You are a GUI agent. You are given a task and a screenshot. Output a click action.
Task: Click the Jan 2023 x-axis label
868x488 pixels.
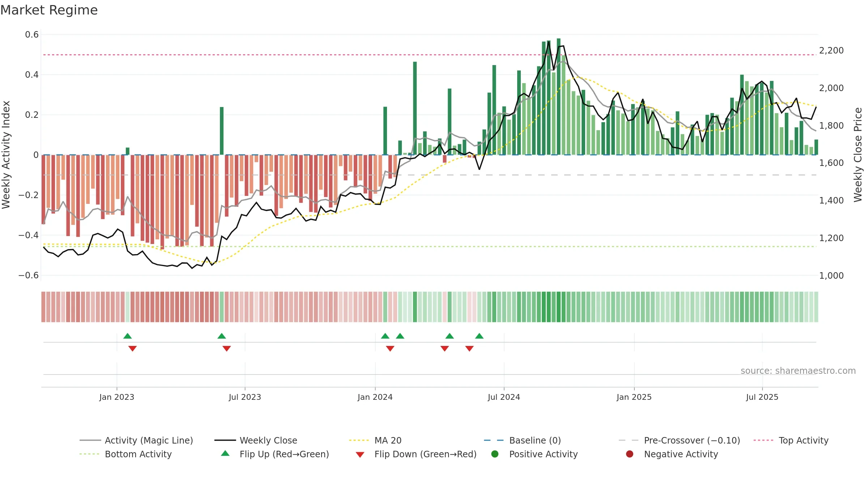[x=117, y=397]
